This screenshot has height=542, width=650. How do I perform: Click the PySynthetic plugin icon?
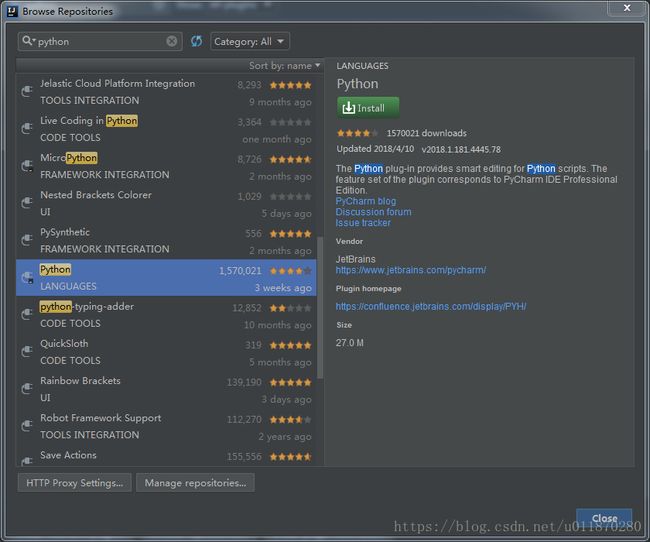27,240
